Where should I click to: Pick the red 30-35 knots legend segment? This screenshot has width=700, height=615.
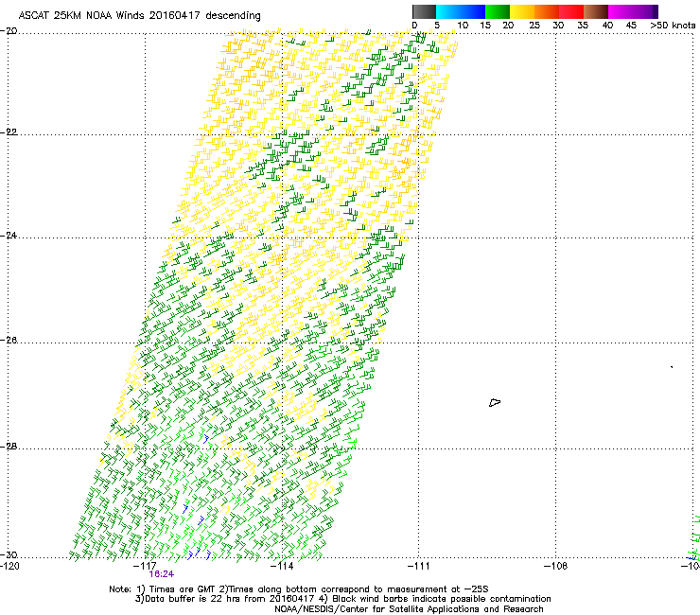[571, 11]
